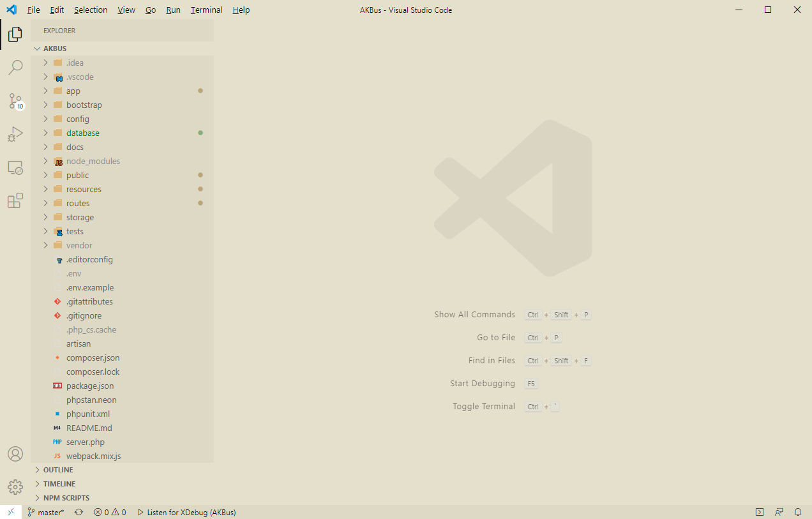Image resolution: width=812 pixels, height=519 pixels.
Task: Open the composer.json file
Action: click(123, 357)
